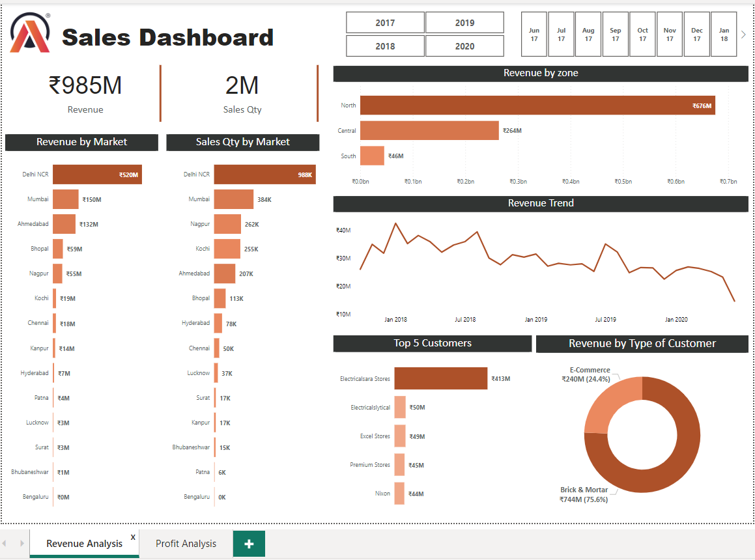Go to previous page tab arrow
The width and height of the screenshot is (755, 560).
[5, 543]
